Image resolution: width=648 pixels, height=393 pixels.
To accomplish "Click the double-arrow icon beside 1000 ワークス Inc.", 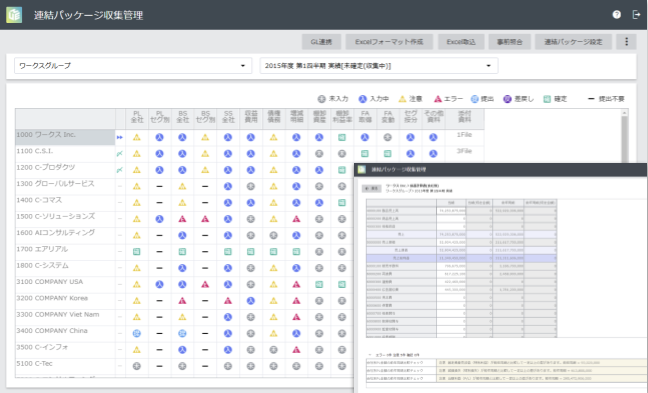I will pos(120,137).
